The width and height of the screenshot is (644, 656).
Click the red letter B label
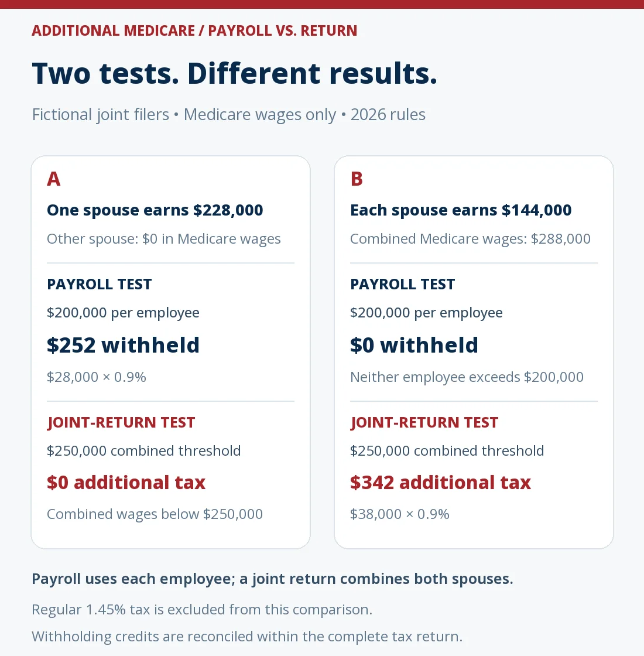[x=357, y=179]
